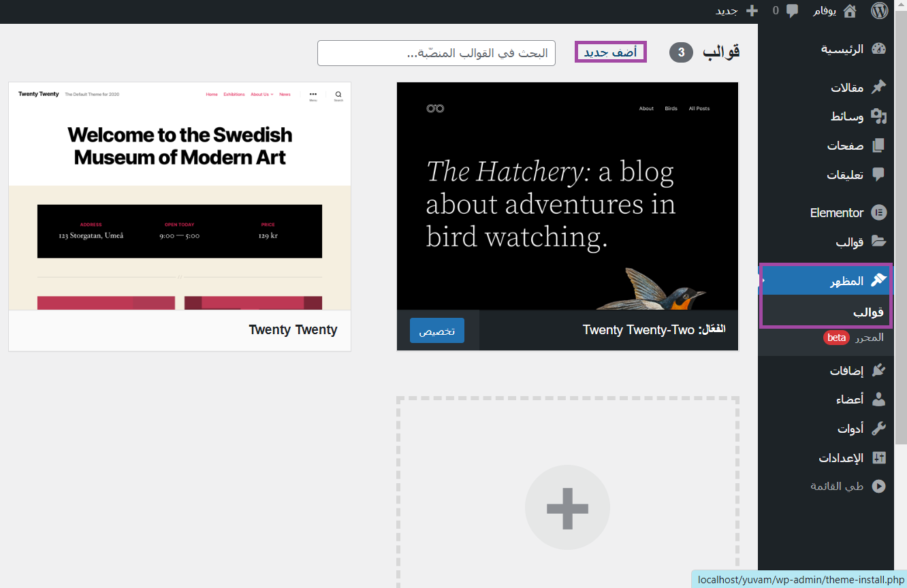Select the قوالب submenu under المظهر
Image resolution: width=907 pixels, height=588 pixels.
[x=868, y=312]
